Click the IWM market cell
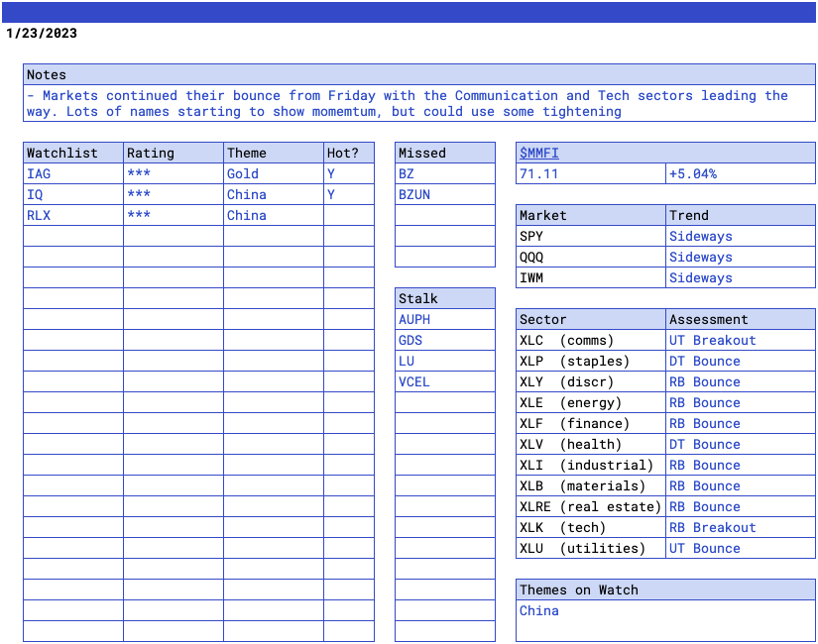 (x=591, y=278)
